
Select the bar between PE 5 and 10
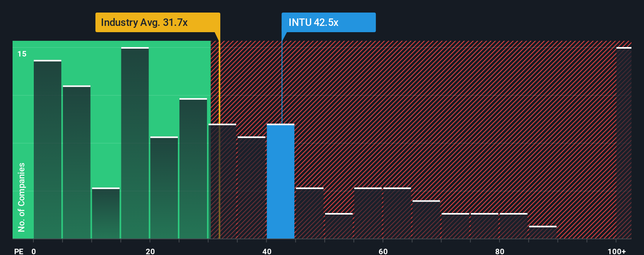point(77,162)
